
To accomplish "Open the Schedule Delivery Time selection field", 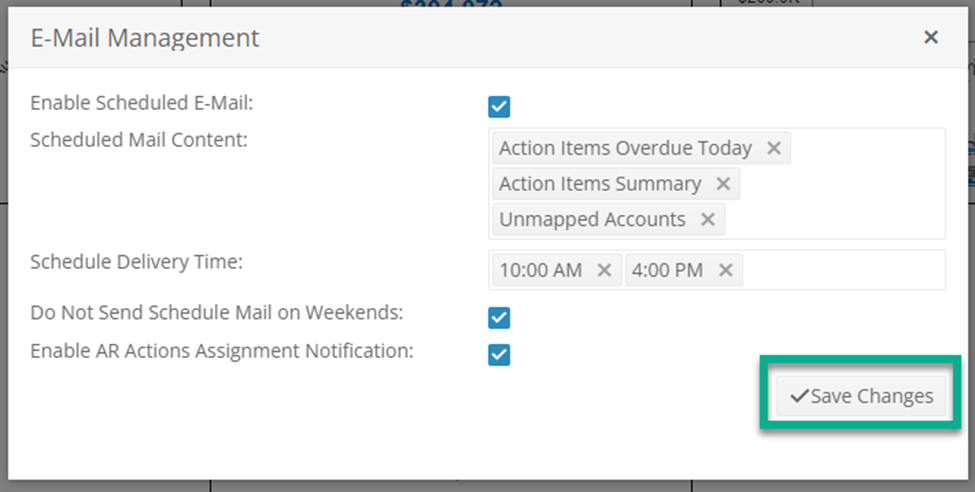I will 717,270.
